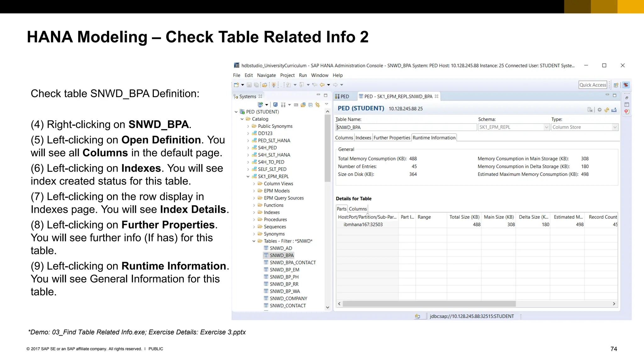Click the sparkle wand icon in main toolbar
The width and height of the screenshot is (644, 362).
pos(274,85)
